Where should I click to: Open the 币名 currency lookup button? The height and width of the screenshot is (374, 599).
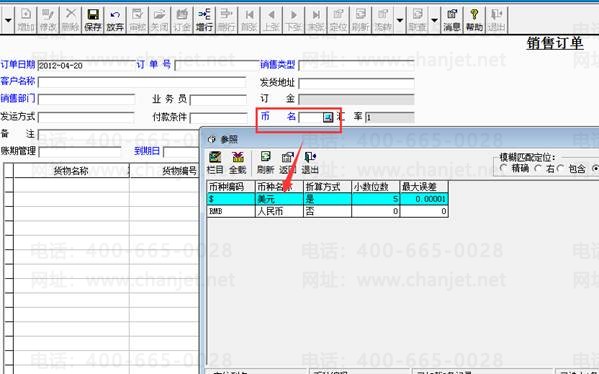(328, 117)
